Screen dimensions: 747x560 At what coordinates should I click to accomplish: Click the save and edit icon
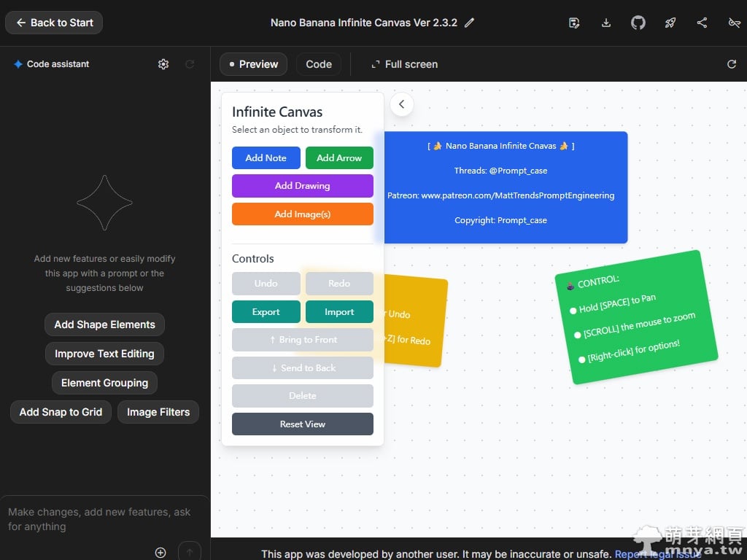(574, 23)
